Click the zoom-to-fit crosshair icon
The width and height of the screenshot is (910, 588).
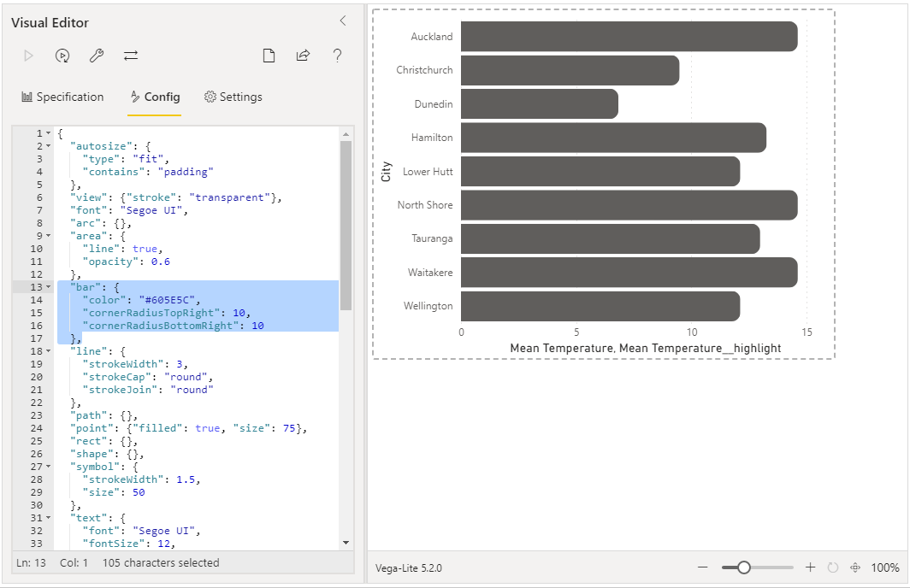click(855, 567)
